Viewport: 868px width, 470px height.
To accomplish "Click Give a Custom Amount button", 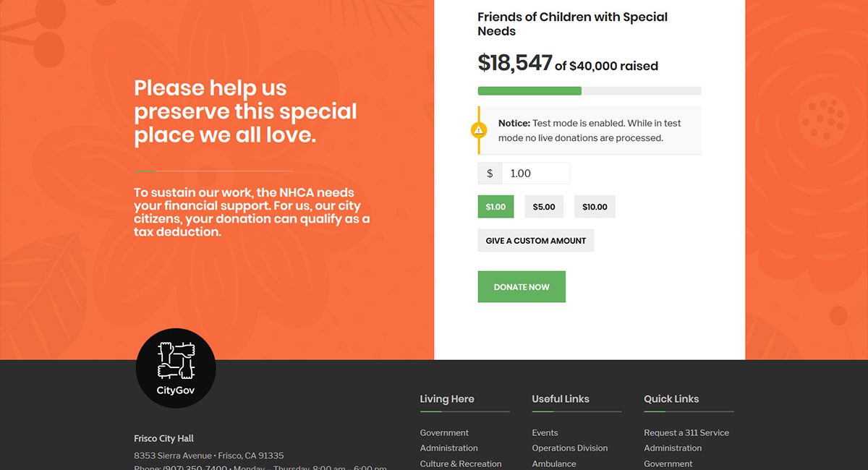I will click(x=535, y=241).
